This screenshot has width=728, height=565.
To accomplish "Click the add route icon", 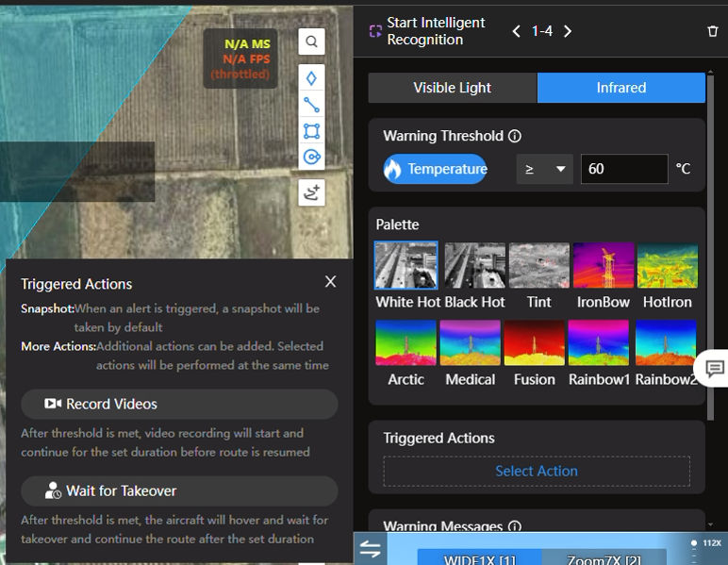I will (311, 192).
